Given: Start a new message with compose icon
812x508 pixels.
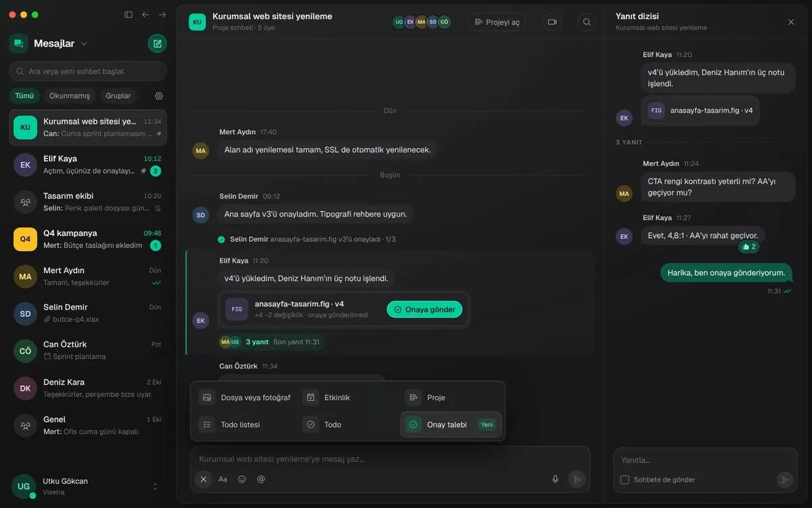Looking at the screenshot, I should (157, 43).
